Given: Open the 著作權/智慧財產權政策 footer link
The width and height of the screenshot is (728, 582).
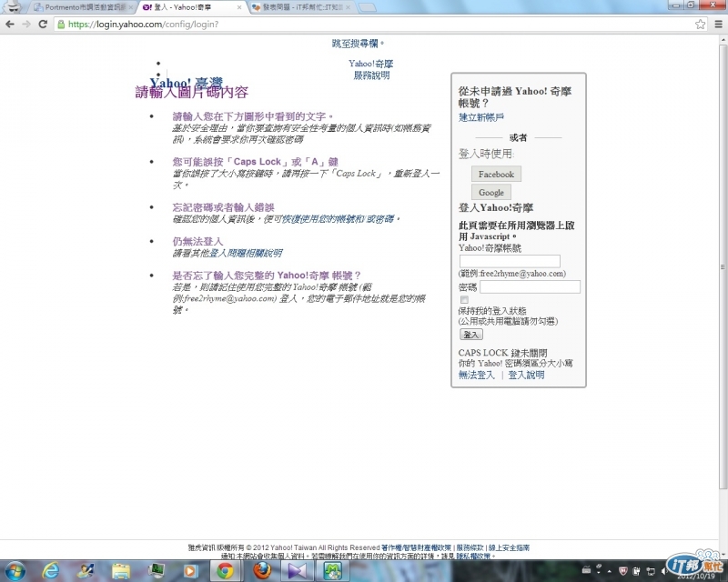Looking at the screenshot, I should (416, 547).
